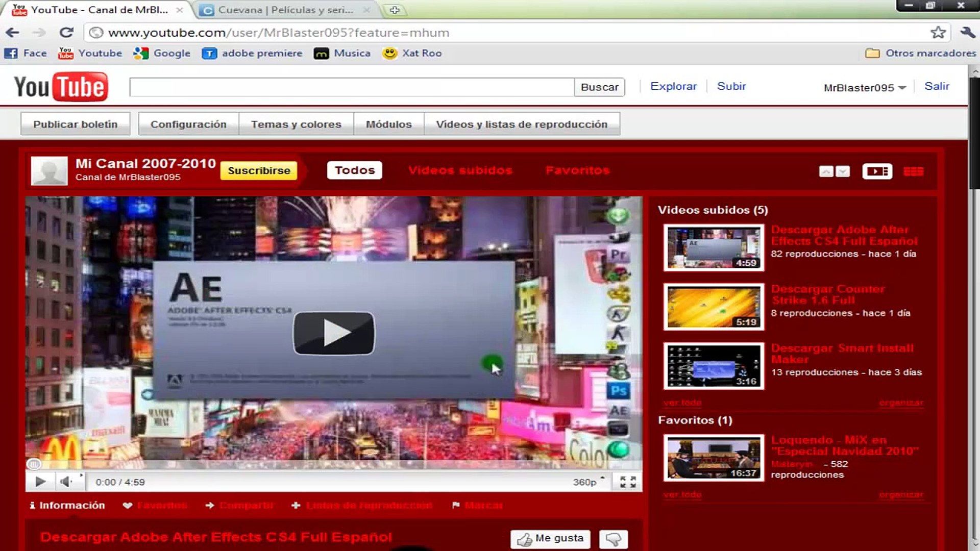Expand the MrBlaster095 account dropdown

coord(865,88)
